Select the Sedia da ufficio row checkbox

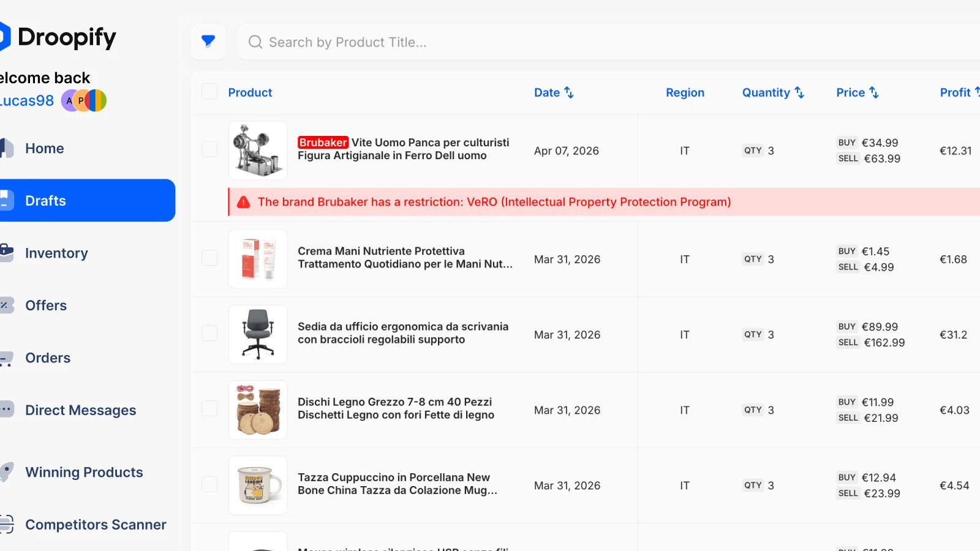[209, 334]
